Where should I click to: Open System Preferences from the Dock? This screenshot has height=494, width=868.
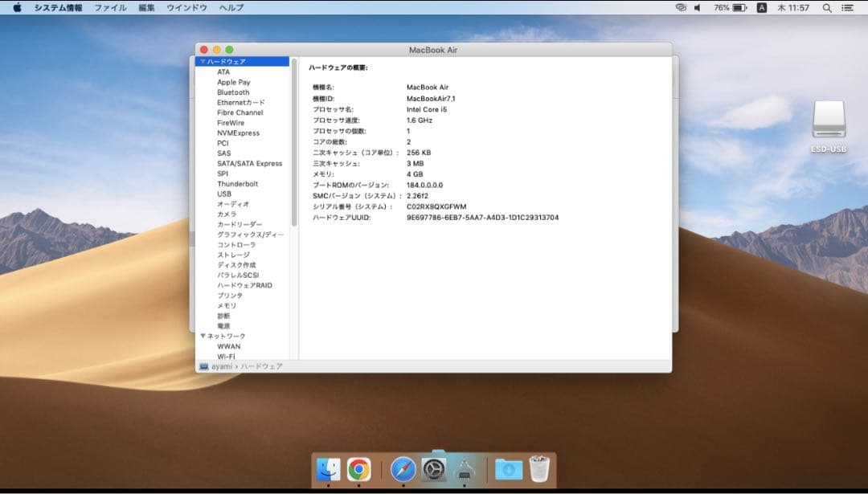[x=433, y=470]
